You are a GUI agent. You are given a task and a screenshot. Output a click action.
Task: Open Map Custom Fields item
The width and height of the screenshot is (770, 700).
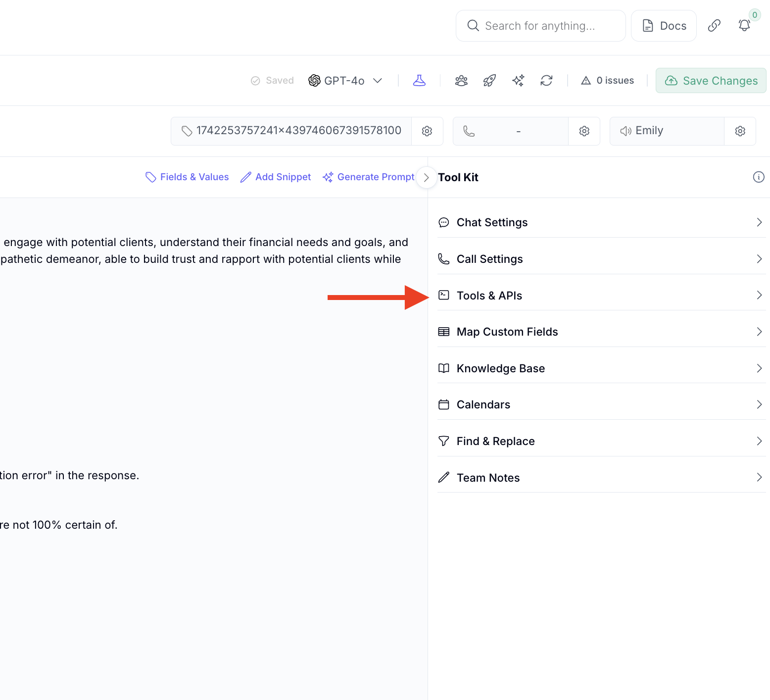(601, 332)
